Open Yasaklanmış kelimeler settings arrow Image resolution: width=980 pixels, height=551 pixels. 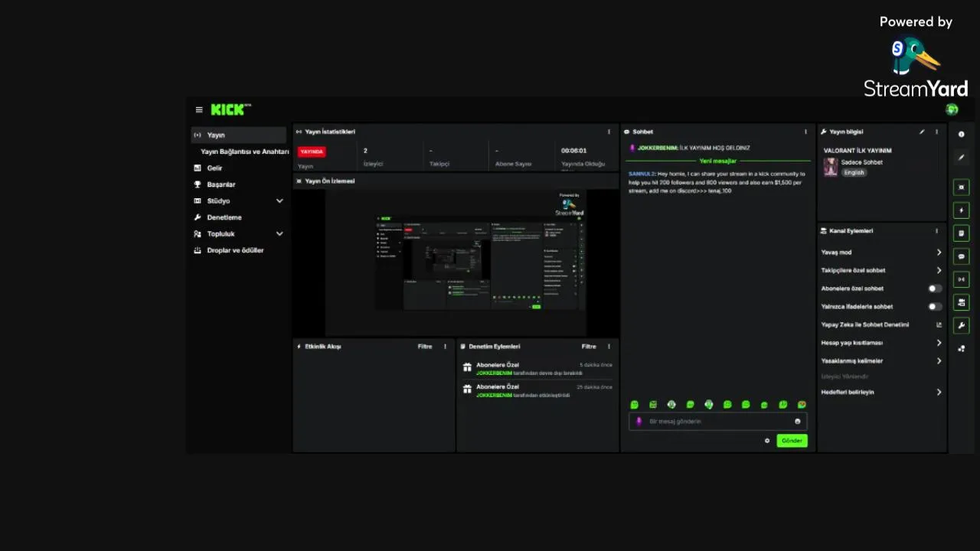[x=939, y=360]
